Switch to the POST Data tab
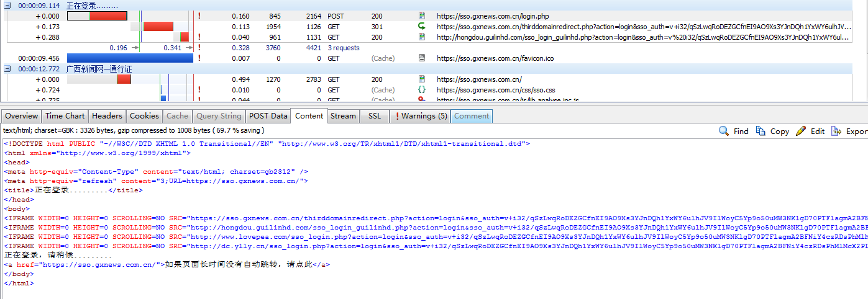Image resolution: width=868 pixels, height=299 pixels. coord(268,116)
